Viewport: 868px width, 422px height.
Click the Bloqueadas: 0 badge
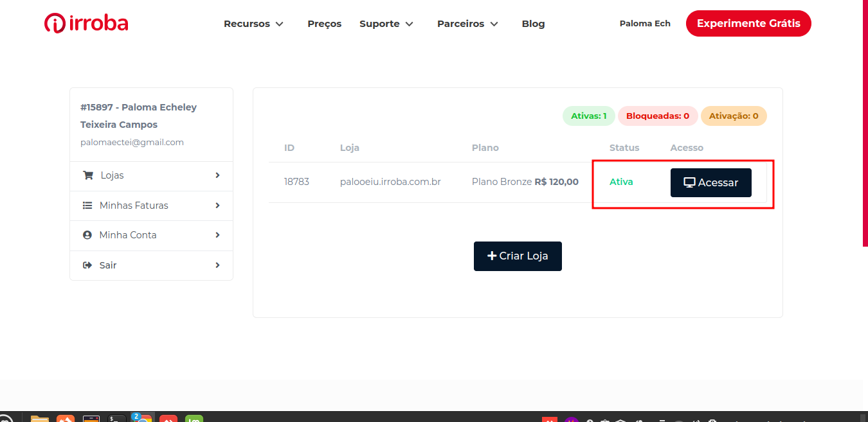tap(658, 116)
